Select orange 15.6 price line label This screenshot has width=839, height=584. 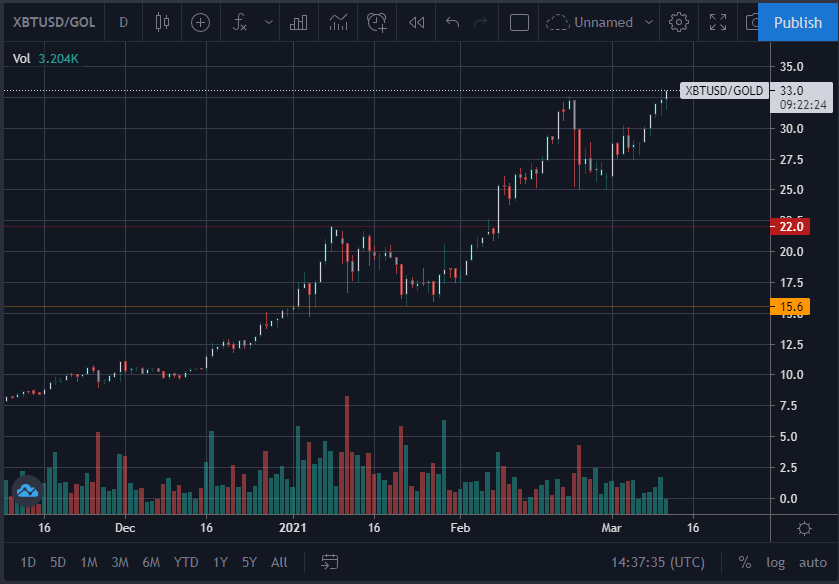[x=790, y=307]
